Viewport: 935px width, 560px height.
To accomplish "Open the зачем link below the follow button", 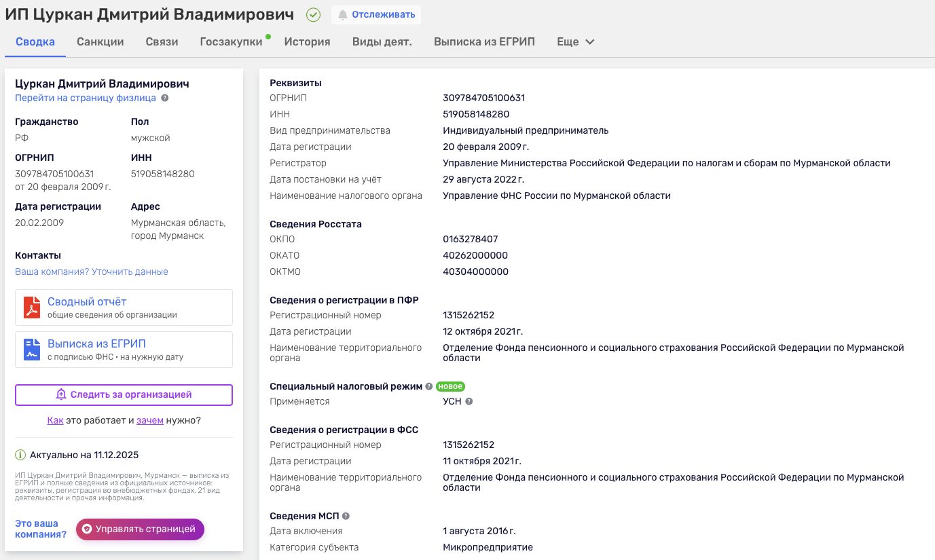I will tap(150, 419).
